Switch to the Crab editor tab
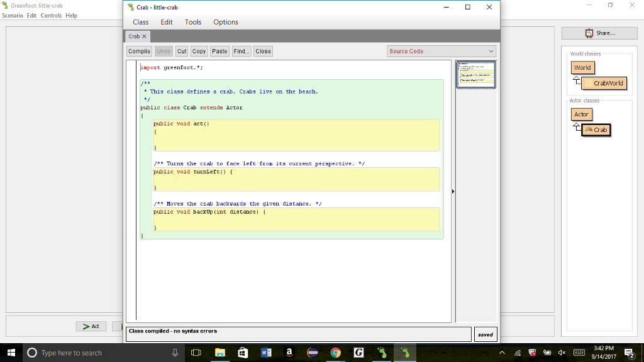The width and height of the screenshot is (644, 362). click(x=136, y=36)
